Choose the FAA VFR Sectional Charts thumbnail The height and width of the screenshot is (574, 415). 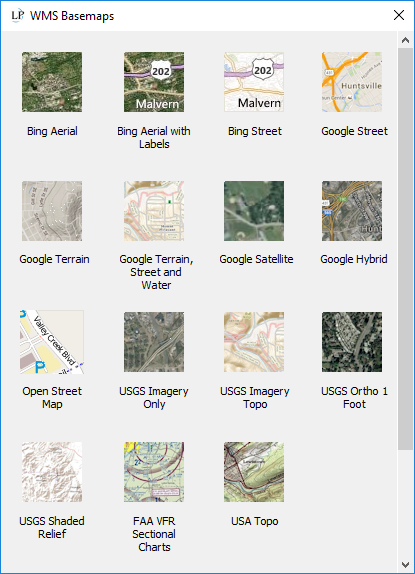[x=154, y=472]
